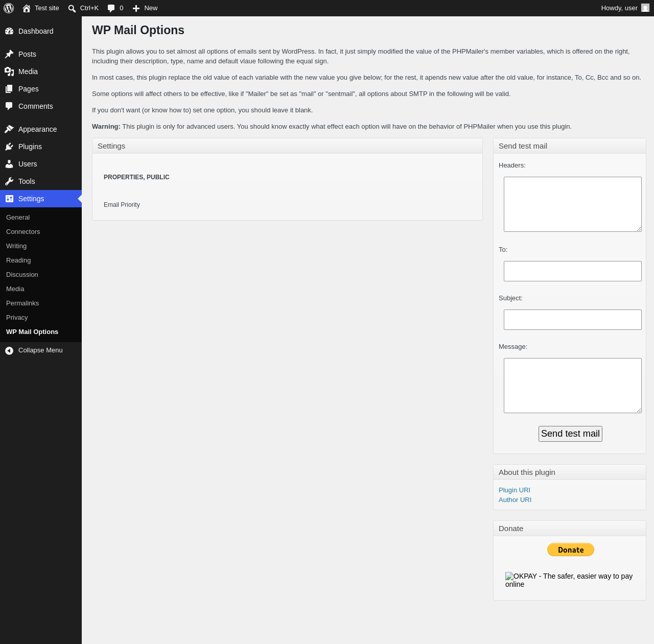Open the comments bubble icon in admin bar

[111, 8]
